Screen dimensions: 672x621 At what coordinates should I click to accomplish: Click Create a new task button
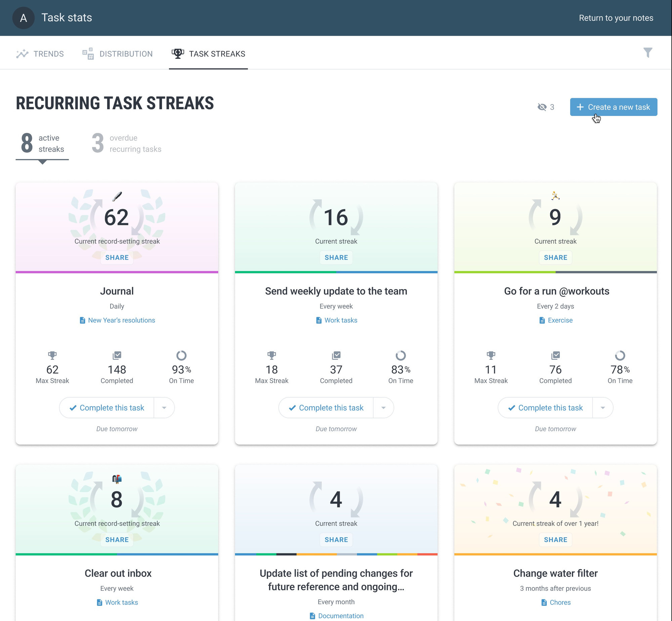(613, 107)
